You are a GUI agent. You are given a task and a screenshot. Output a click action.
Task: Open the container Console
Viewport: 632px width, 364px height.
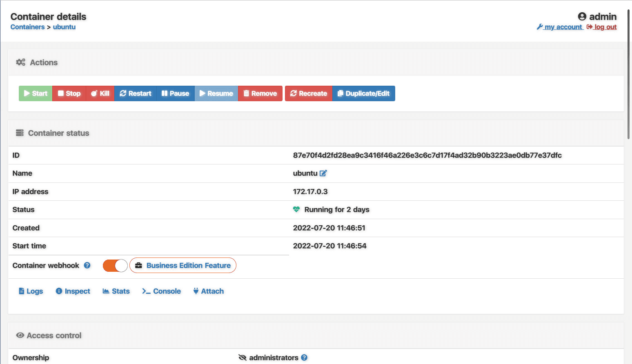162,291
